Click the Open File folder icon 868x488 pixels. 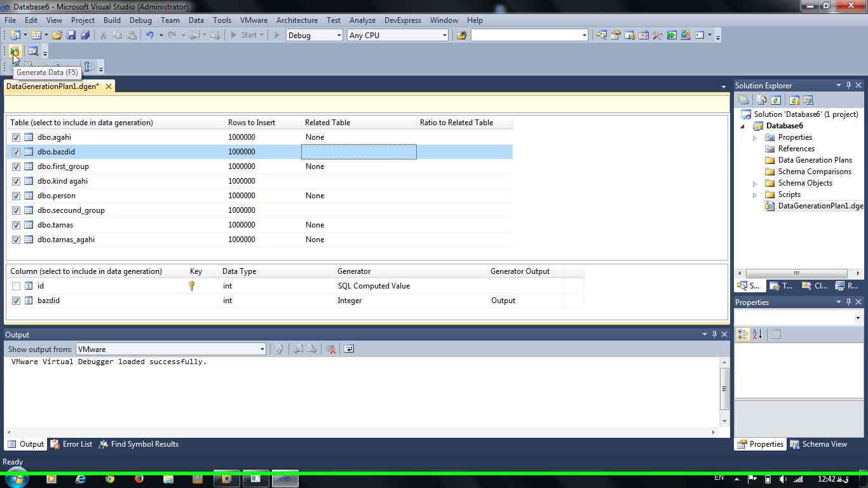coord(57,36)
